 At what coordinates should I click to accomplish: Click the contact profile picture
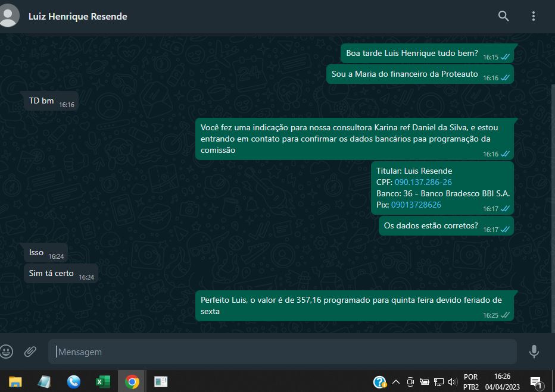click(8, 16)
